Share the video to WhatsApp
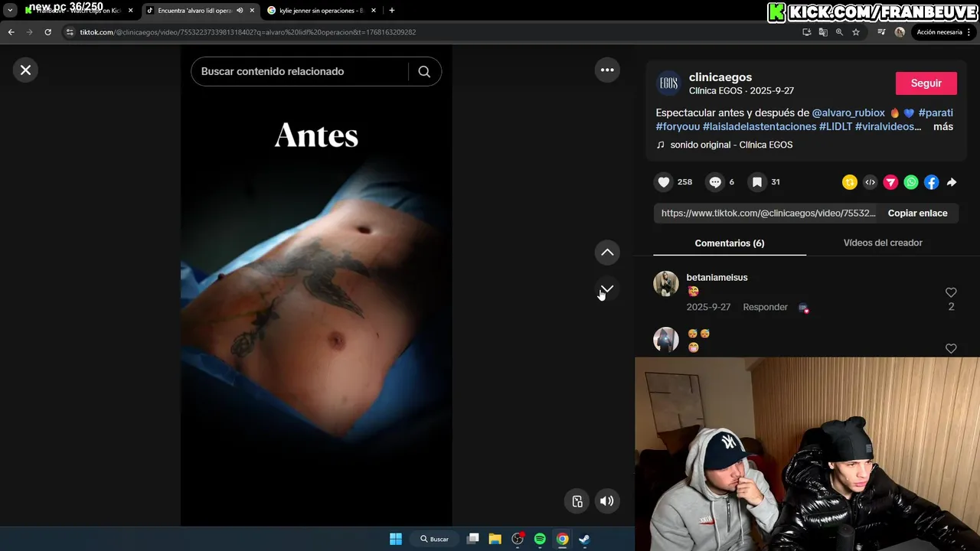 tap(910, 182)
